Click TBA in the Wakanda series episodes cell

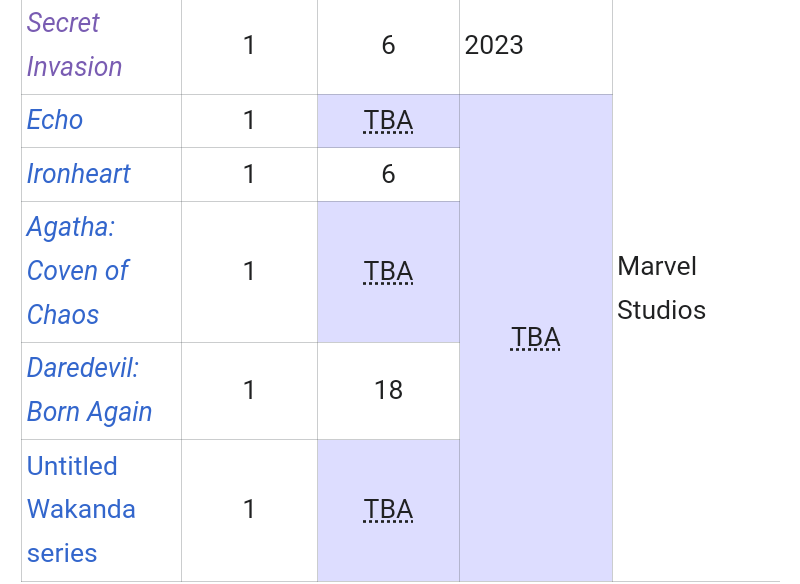[x=388, y=510]
